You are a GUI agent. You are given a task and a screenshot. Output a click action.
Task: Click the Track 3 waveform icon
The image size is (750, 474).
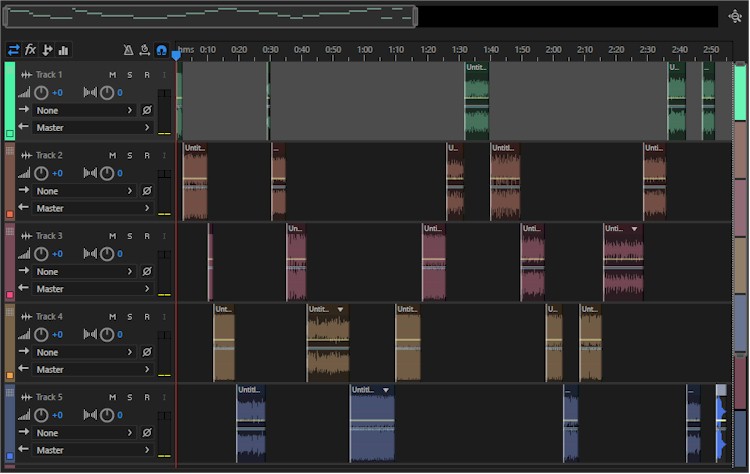click(26, 236)
